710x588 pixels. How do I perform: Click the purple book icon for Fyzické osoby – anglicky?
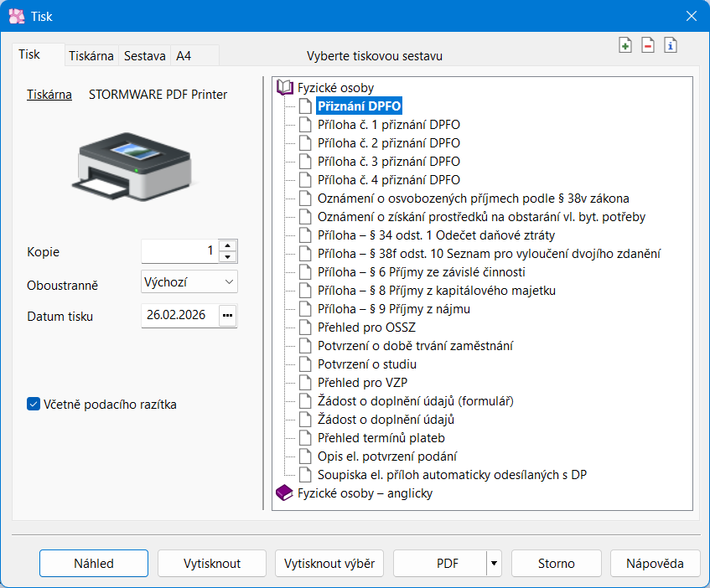(285, 493)
